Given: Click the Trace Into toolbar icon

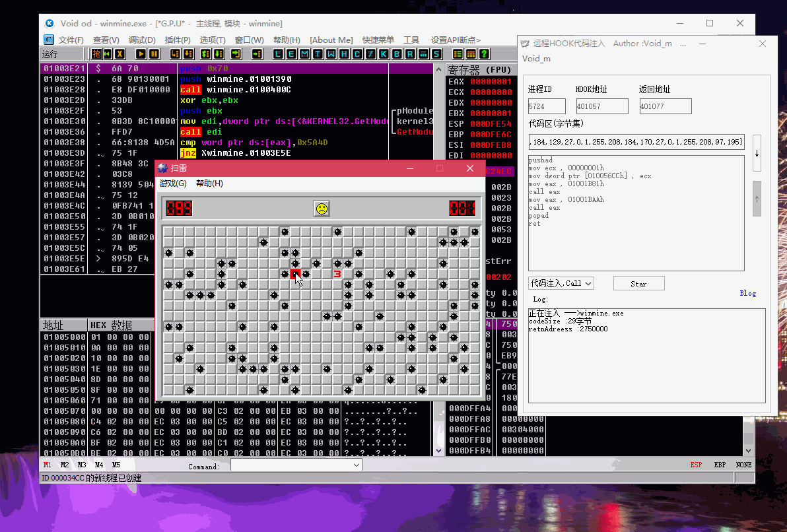Looking at the screenshot, I should point(206,53).
